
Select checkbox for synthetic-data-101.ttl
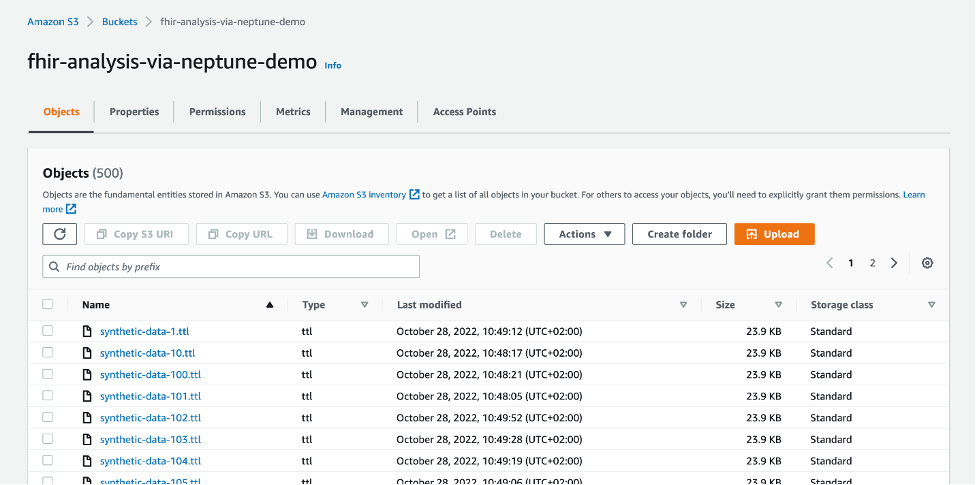pyautogui.click(x=47, y=396)
